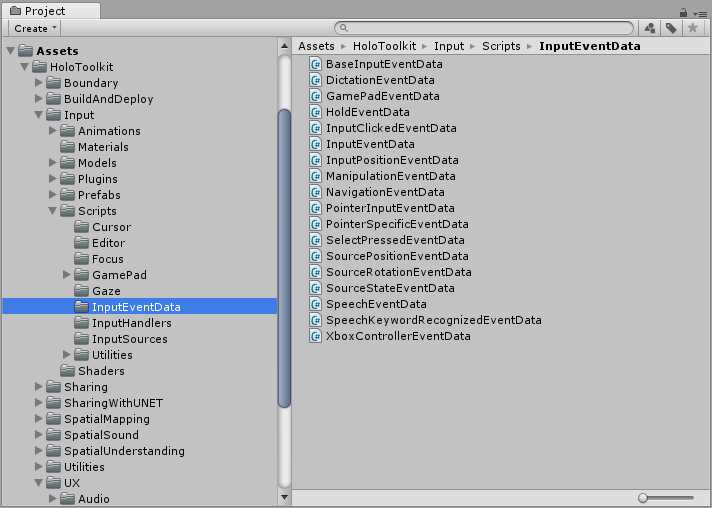Select the InputSources folder

pos(120,339)
